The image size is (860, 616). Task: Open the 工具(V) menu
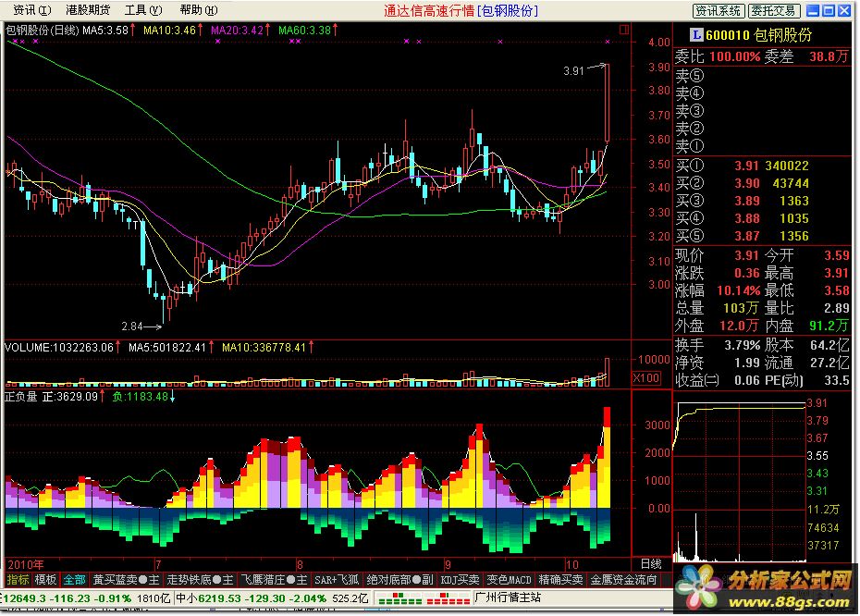[x=143, y=10]
